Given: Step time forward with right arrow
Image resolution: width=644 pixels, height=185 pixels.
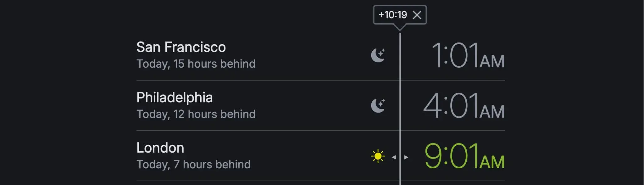Looking at the screenshot, I should [x=406, y=157].
